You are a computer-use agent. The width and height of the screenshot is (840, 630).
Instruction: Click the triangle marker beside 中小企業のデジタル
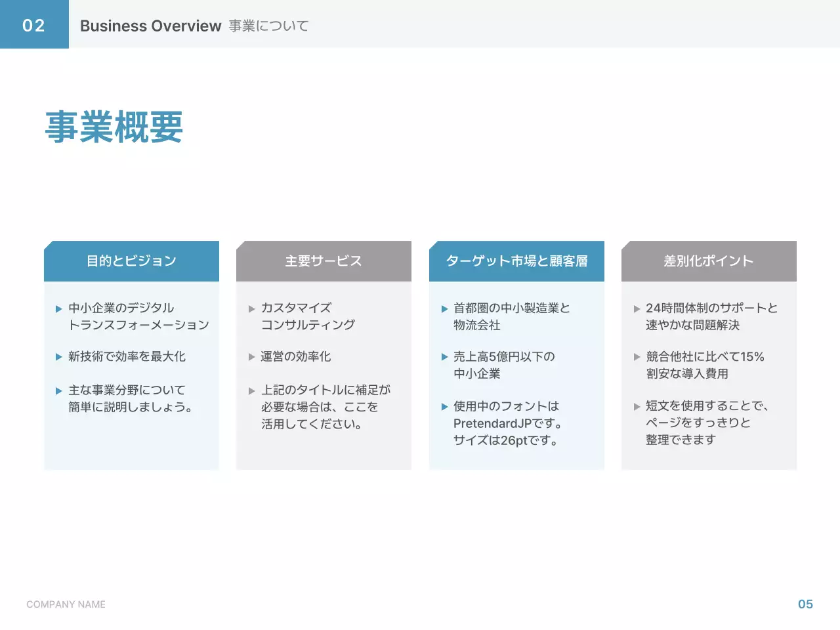(58, 308)
